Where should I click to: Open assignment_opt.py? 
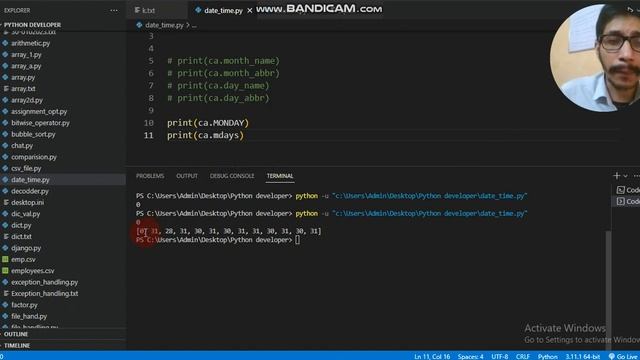pyautogui.click(x=39, y=111)
